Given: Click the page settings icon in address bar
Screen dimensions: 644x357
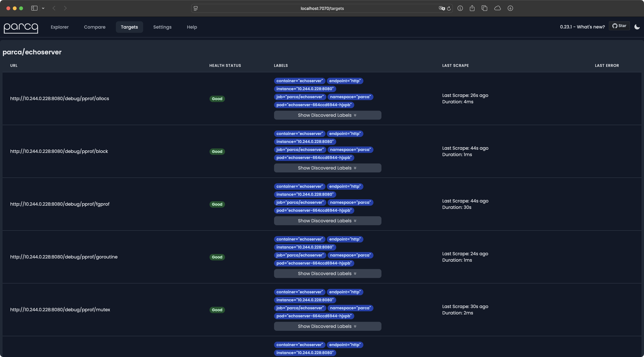Looking at the screenshot, I should pos(196,8).
